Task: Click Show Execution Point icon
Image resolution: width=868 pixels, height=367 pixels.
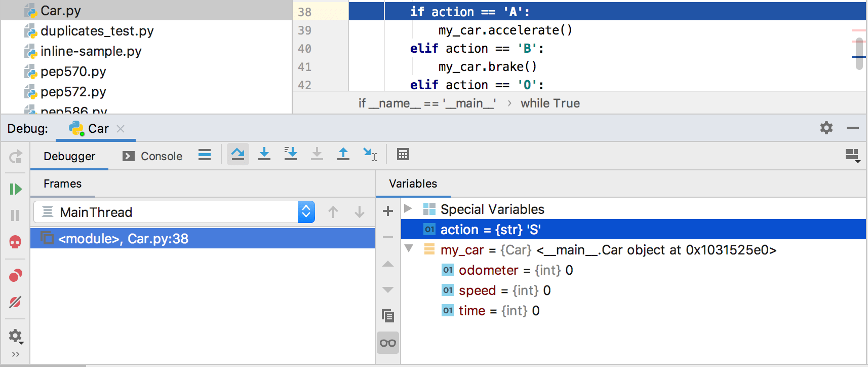Action: click(205, 155)
